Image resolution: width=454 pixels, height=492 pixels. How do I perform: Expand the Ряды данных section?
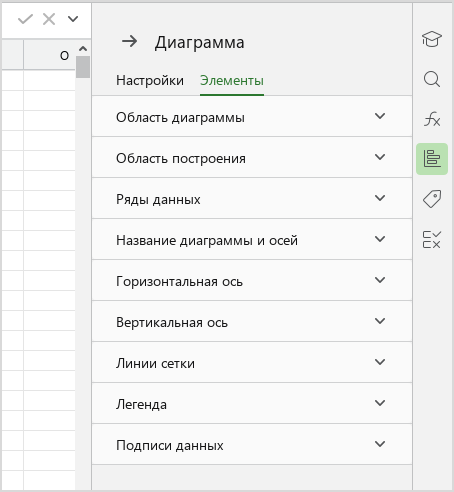click(x=252, y=198)
